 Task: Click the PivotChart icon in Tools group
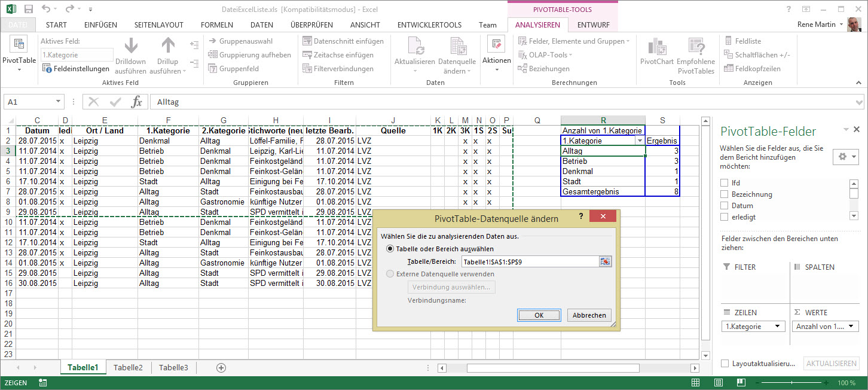tap(656, 47)
